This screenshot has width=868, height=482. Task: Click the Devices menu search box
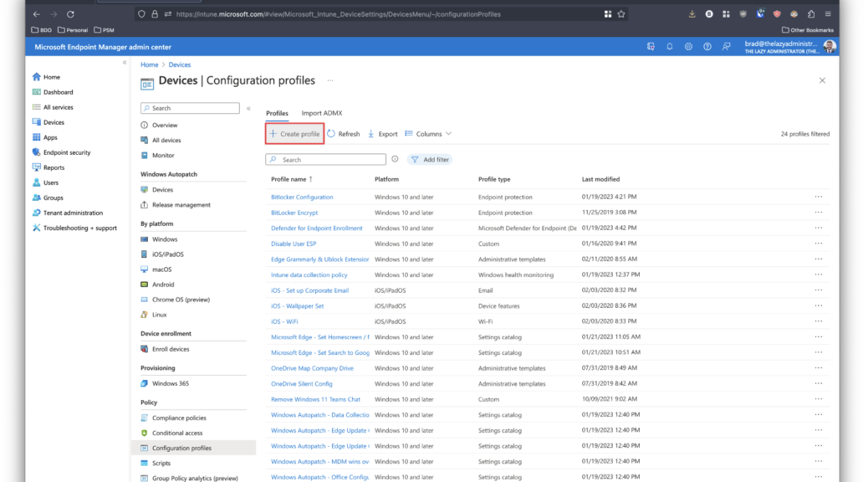(x=190, y=108)
